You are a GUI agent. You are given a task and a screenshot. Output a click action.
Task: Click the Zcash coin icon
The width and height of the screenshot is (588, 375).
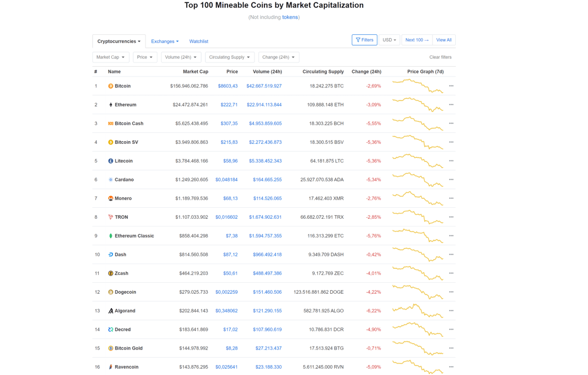111,273
